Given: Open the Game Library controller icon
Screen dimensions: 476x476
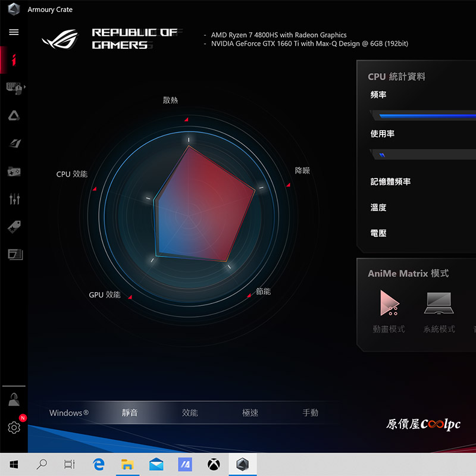Looking at the screenshot, I should pyautogui.click(x=14, y=171).
